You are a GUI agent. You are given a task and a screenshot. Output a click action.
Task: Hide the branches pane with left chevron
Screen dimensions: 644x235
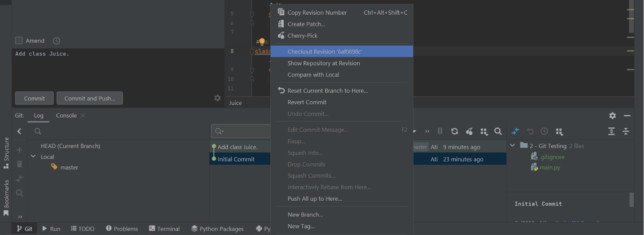click(x=19, y=132)
